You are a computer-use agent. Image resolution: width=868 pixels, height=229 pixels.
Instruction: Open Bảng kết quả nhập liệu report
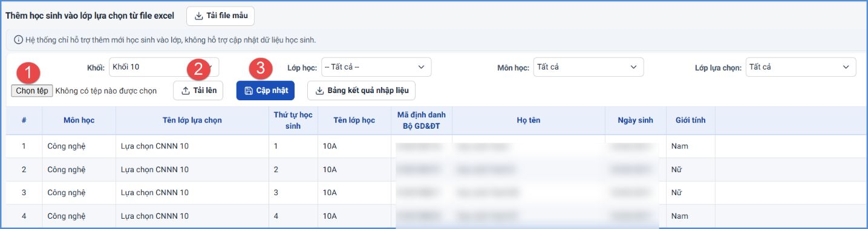point(362,91)
